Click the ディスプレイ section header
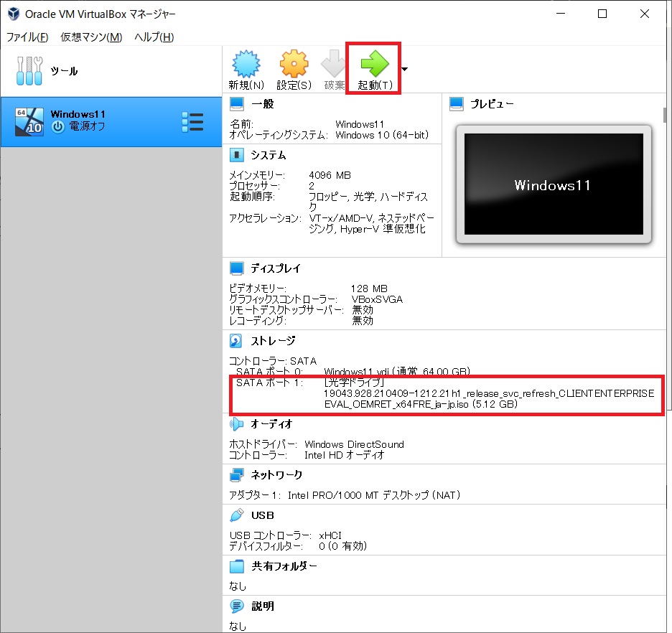This screenshot has width=672, height=633. pyautogui.click(x=275, y=268)
